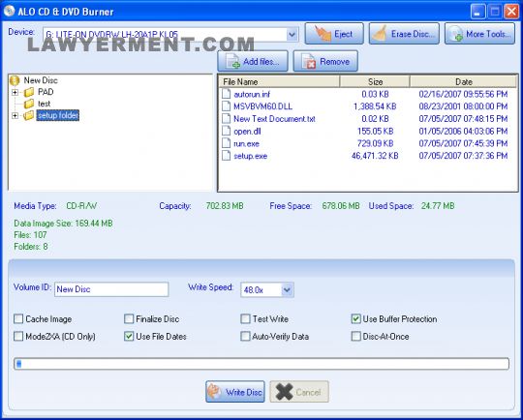Select the file name run.exe
Viewport: 523px width, 420px height.
coord(246,143)
